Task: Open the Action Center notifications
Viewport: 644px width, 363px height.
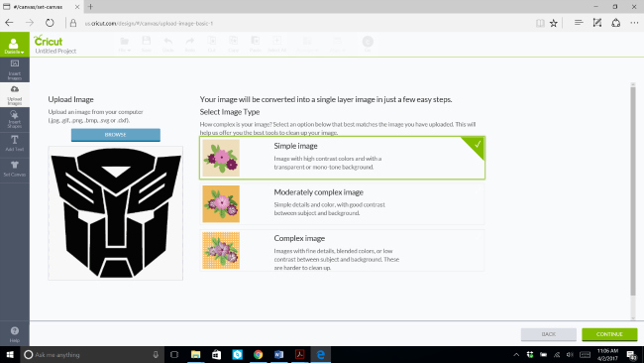Action: [x=632, y=354]
